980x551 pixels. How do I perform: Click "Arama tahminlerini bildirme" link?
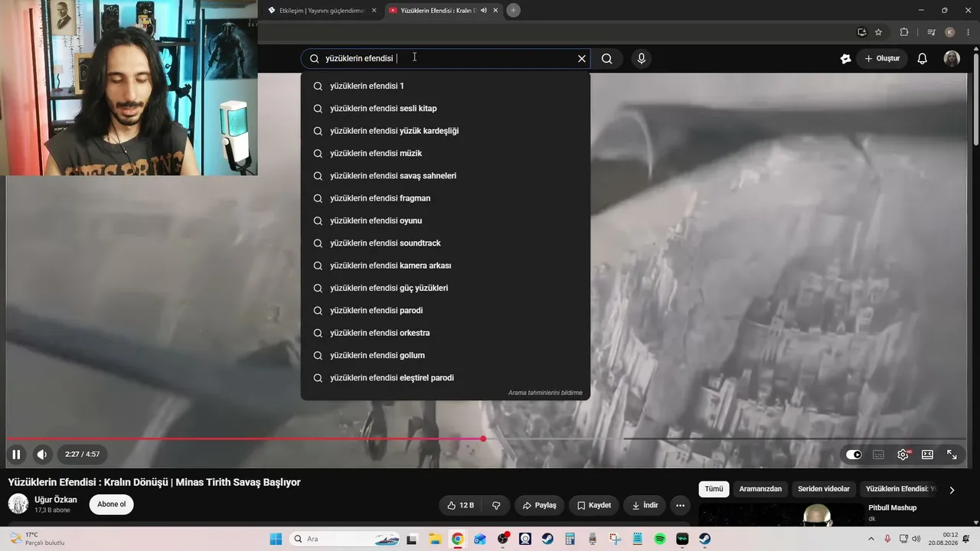coord(545,393)
